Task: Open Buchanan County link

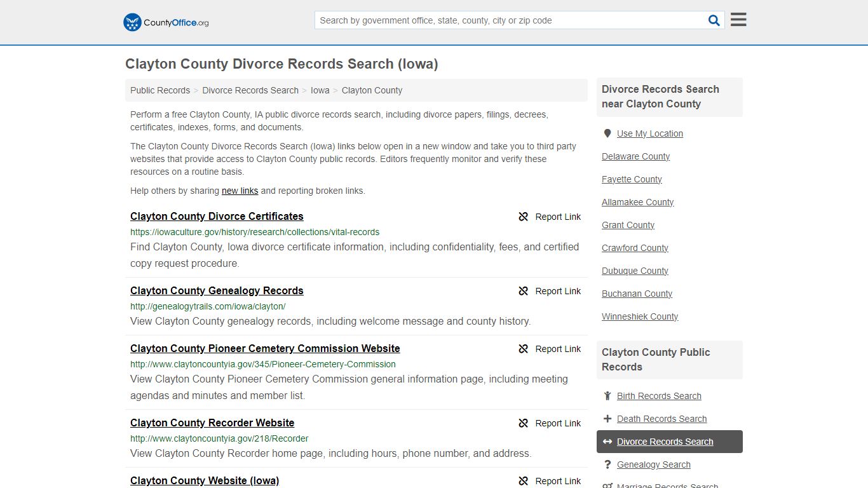Action: (637, 294)
